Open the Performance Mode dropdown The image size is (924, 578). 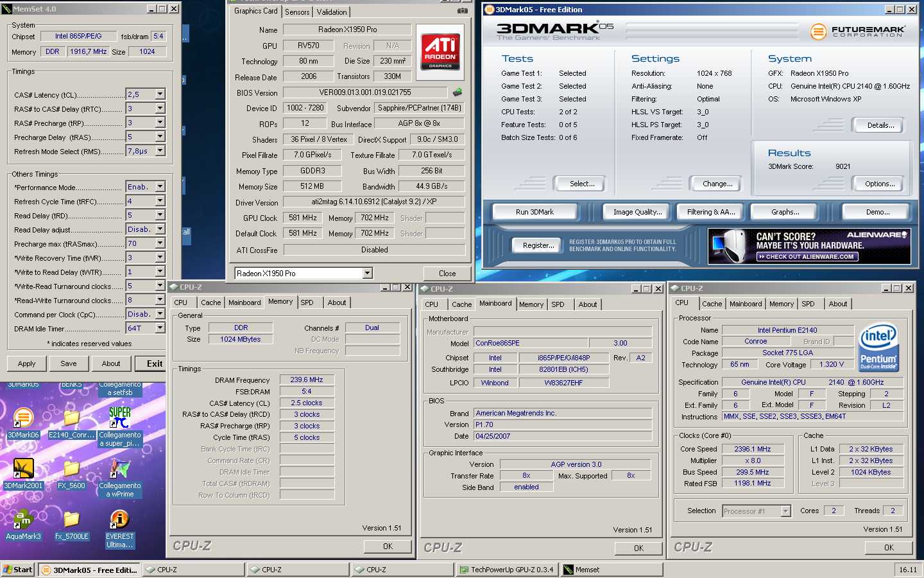coord(160,187)
